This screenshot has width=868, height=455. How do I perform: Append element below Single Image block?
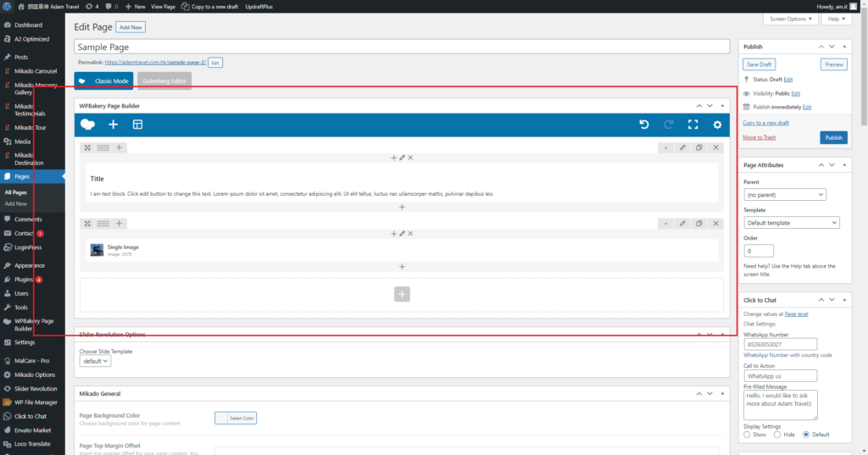tap(402, 267)
